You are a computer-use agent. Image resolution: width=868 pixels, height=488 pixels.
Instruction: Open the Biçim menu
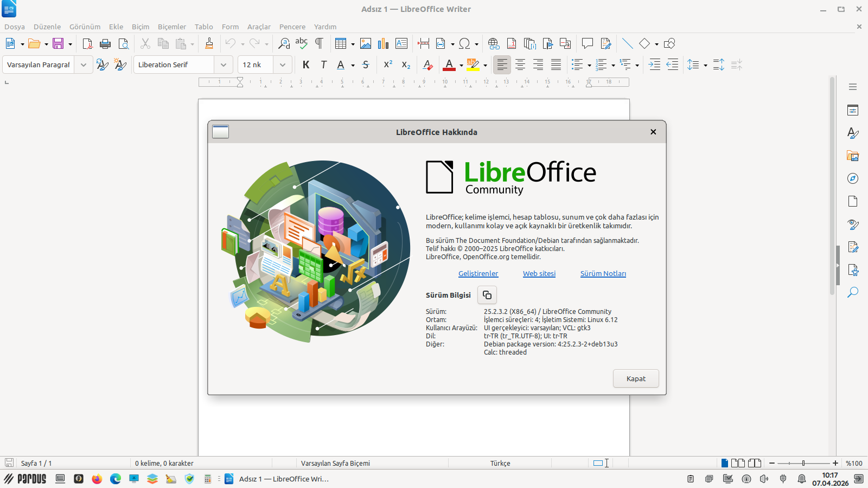tap(140, 27)
